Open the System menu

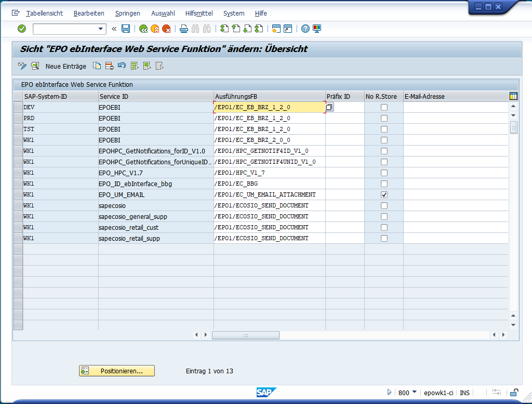click(x=234, y=13)
